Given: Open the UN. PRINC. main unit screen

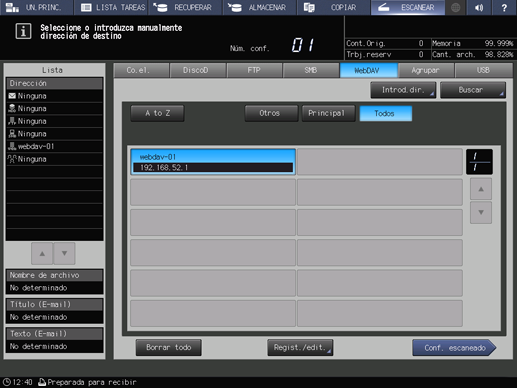Looking at the screenshot, I should point(36,7).
